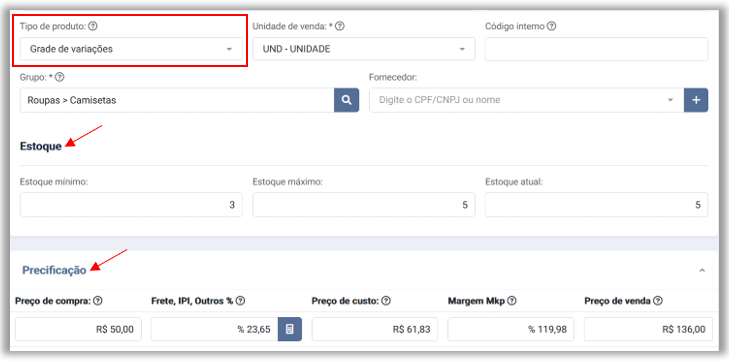729x361 pixels.
Task: Click help icon next to Preço de compra
Action: pyautogui.click(x=98, y=301)
